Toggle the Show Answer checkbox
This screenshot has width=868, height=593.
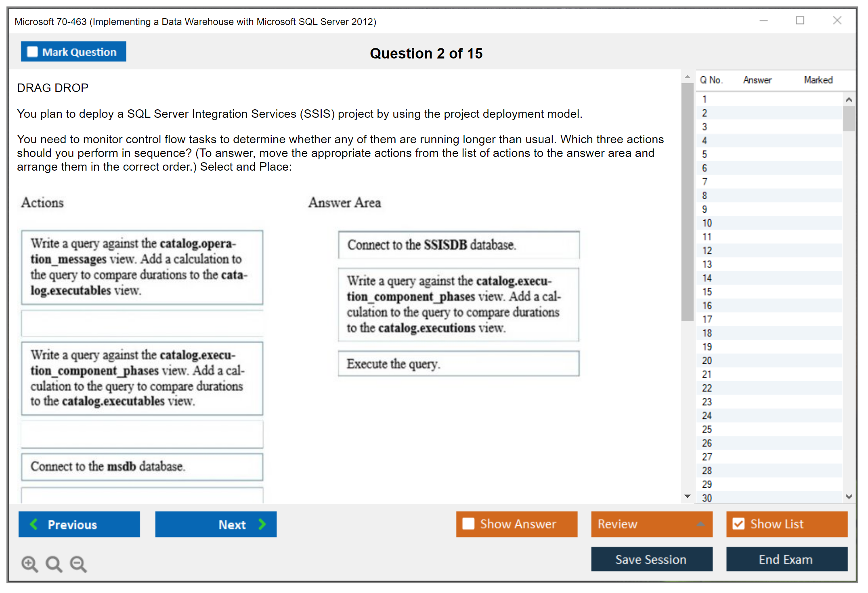tap(468, 524)
